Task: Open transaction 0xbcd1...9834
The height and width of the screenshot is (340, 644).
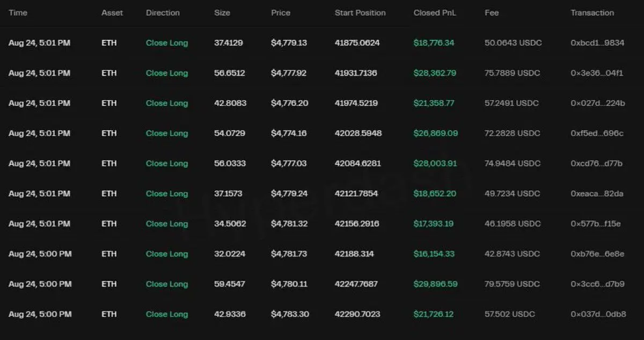Action: 597,43
